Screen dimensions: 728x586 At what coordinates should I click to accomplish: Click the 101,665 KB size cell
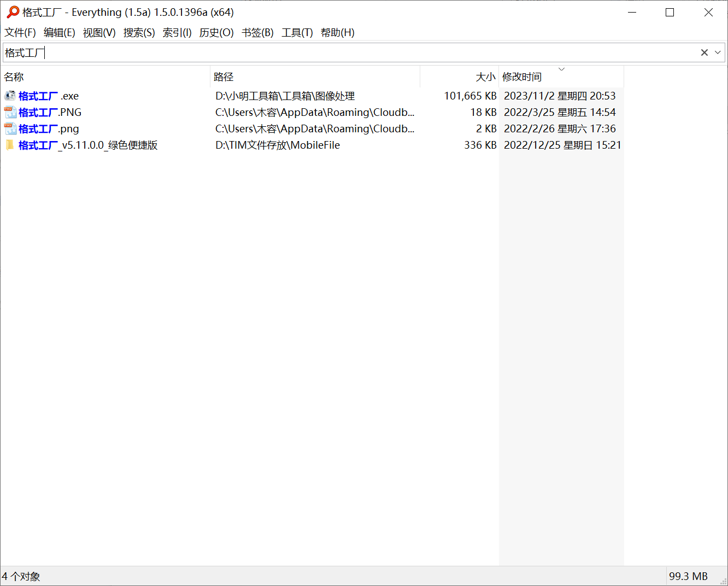click(x=470, y=96)
